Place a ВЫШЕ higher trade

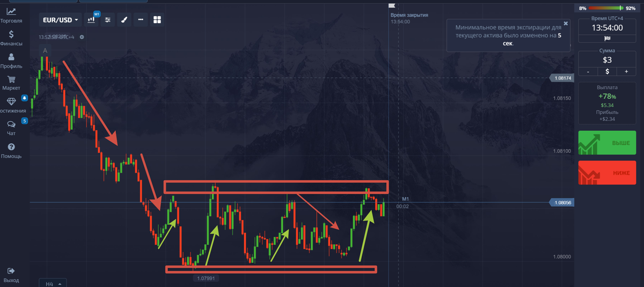[x=607, y=143]
